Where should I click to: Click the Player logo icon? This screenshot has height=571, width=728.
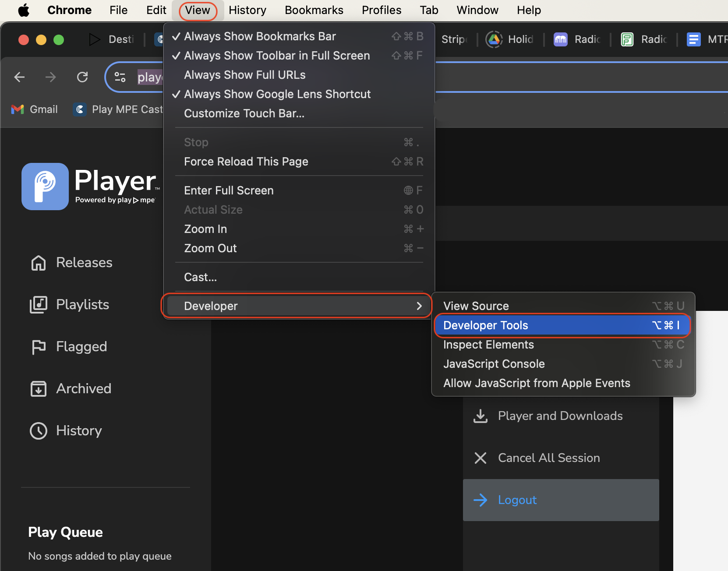point(45,187)
